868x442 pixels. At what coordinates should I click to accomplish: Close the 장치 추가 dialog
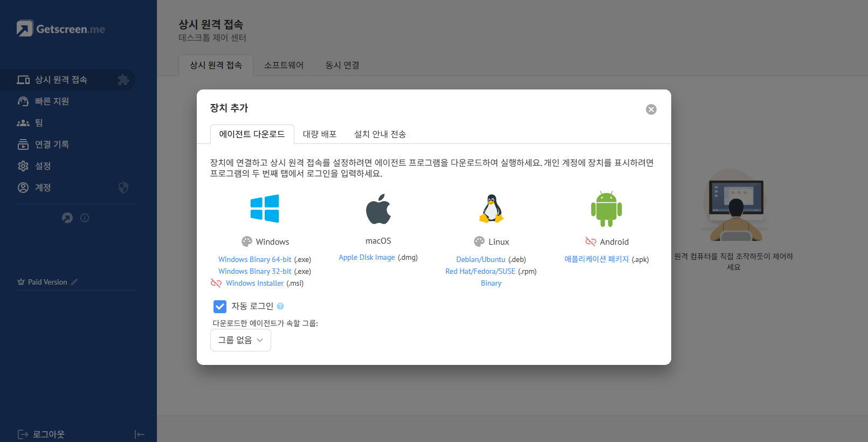651,109
